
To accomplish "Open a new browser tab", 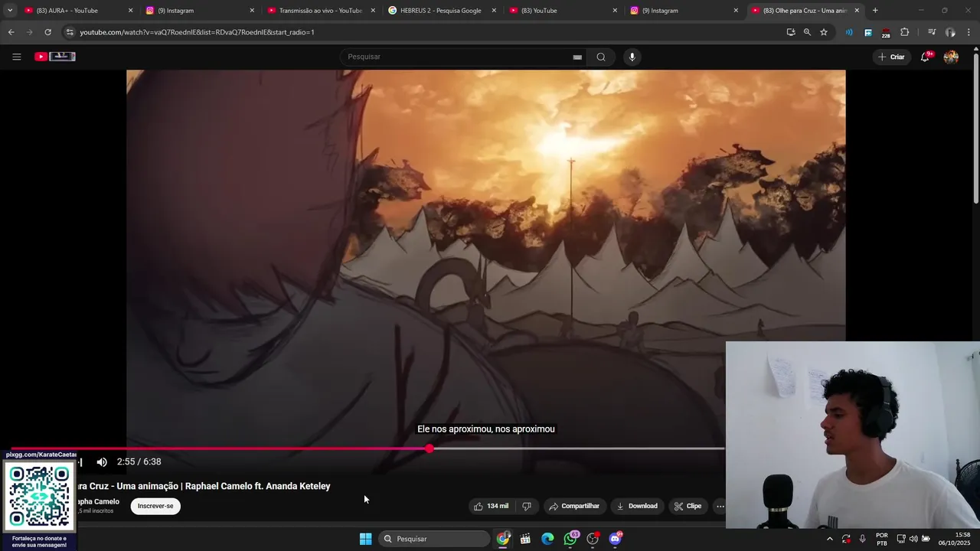I will coord(875,11).
